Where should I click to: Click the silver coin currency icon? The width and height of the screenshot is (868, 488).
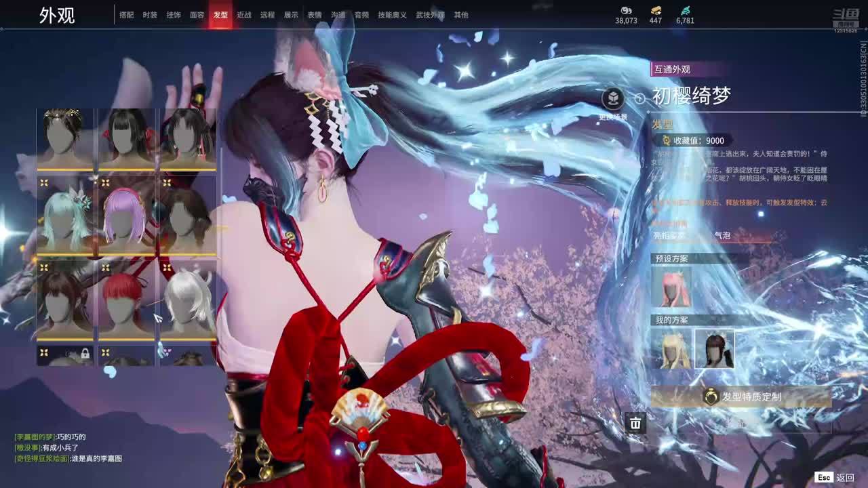626,10
